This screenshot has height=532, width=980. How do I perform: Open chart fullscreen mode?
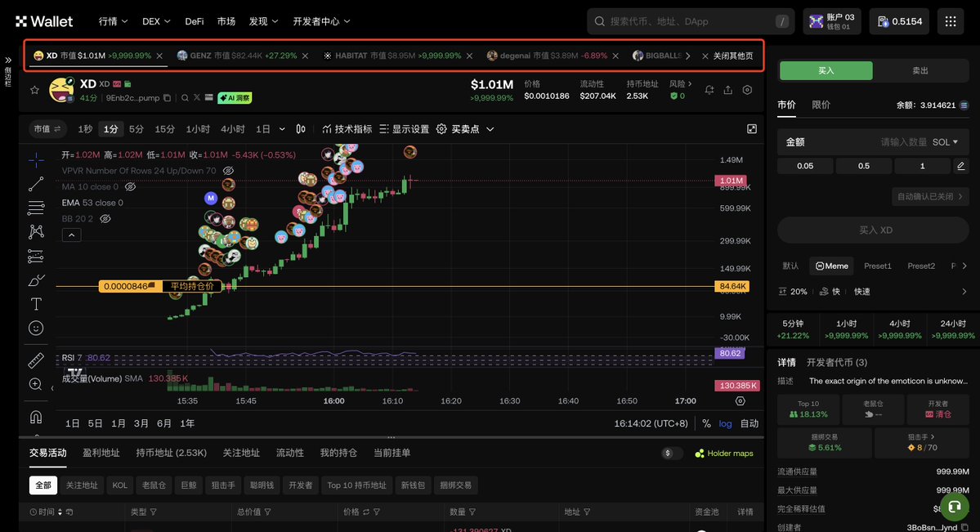click(752, 129)
